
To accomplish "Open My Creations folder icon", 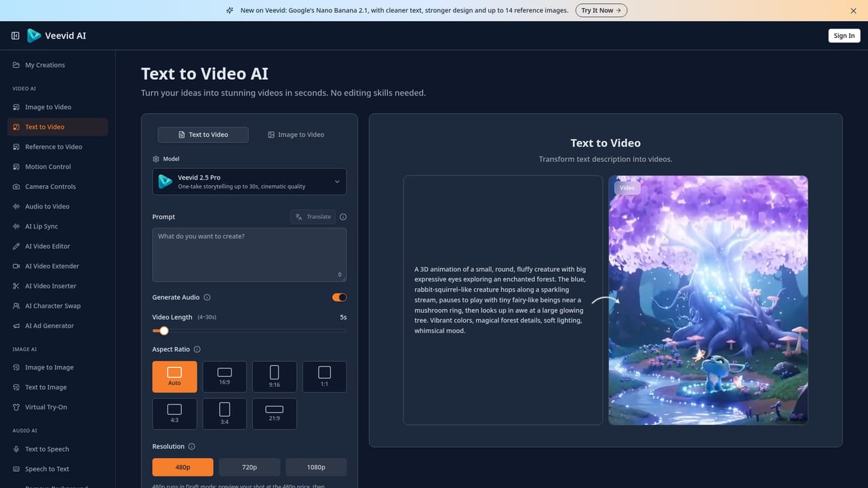I will (x=16, y=65).
